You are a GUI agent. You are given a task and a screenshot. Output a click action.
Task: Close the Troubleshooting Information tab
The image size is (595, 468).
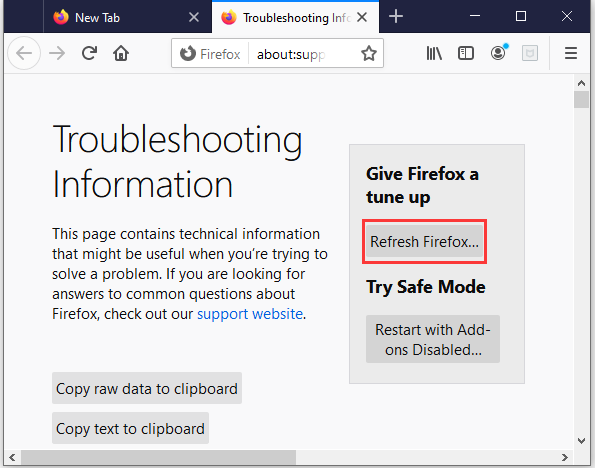click(x=362, y=17)
